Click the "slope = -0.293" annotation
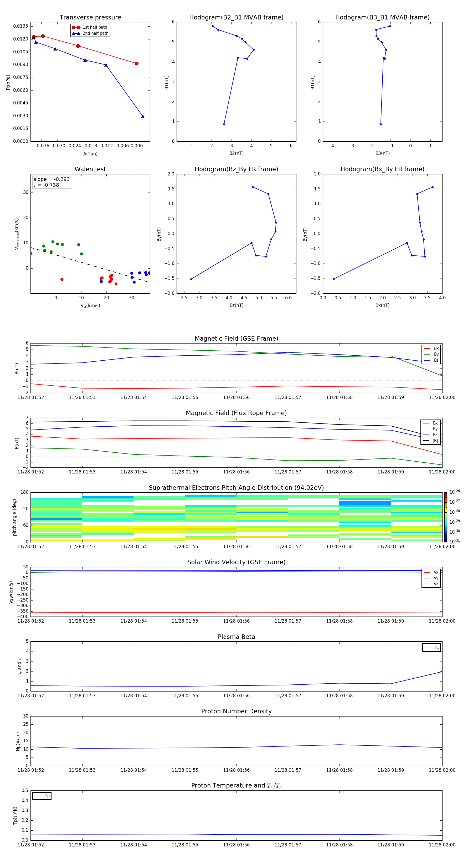Viewport: 473px width, 868px height. tap(52, 179)
